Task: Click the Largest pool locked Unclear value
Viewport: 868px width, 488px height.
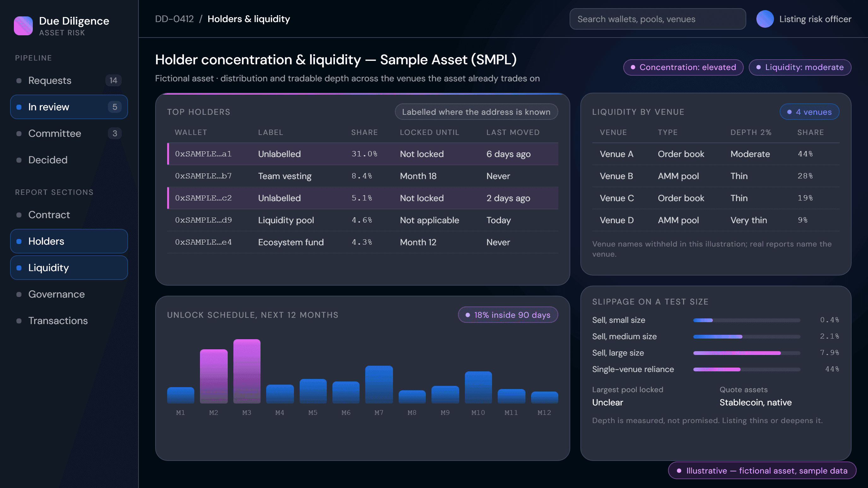Action: click(x=607, y=403)
